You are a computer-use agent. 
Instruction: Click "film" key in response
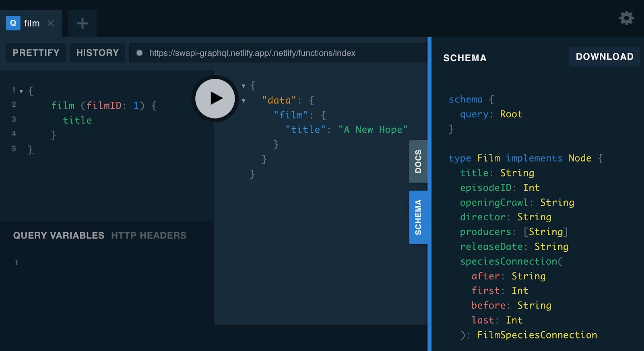click(x=291, y=115)
